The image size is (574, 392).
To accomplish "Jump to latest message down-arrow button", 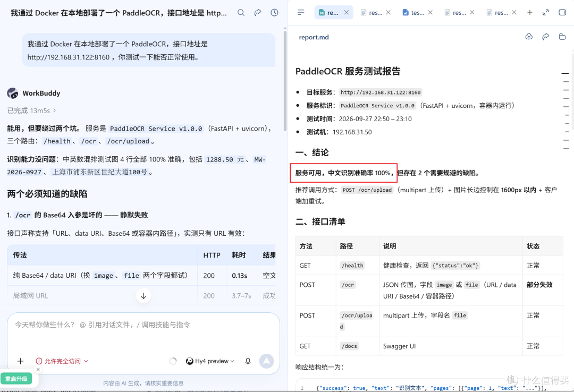I will pos(143,296).
